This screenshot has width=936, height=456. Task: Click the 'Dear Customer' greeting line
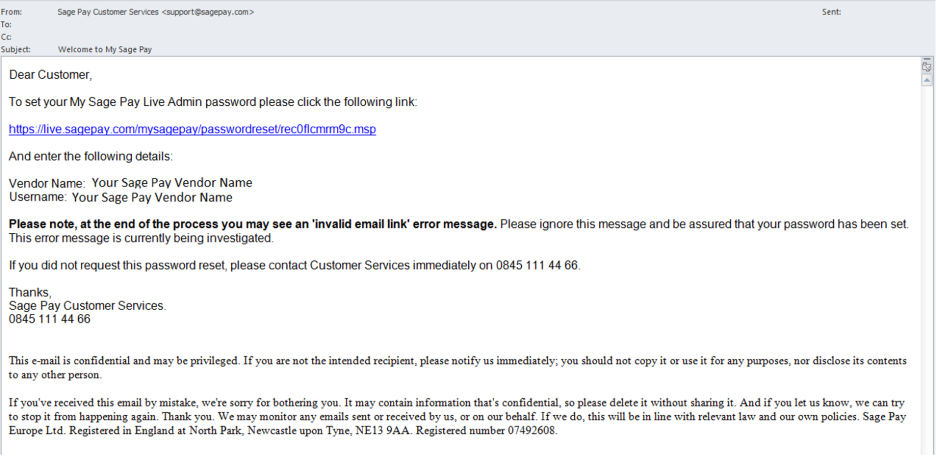[x=51, y=75]
